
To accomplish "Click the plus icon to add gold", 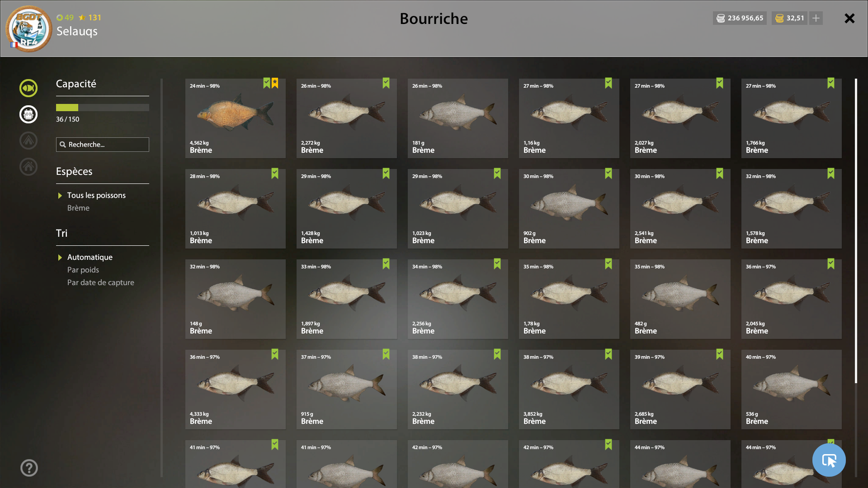I will coord(816,18).
